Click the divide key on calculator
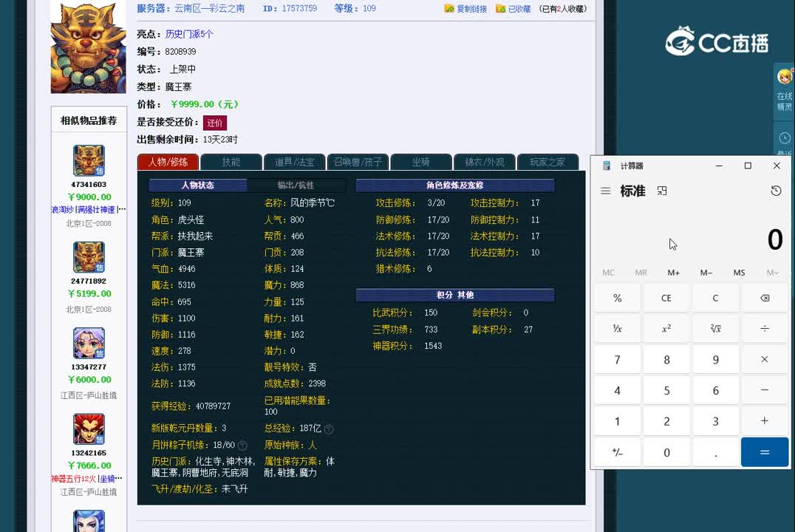The width and height of the screenshot is (795, 532). point(765,329)
